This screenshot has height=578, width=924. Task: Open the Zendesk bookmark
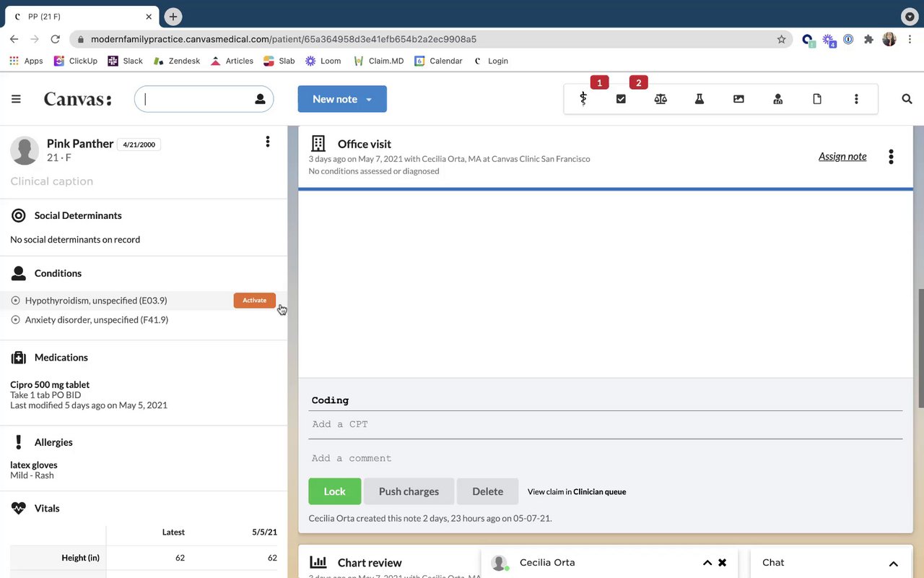click(x=177, y=61)
